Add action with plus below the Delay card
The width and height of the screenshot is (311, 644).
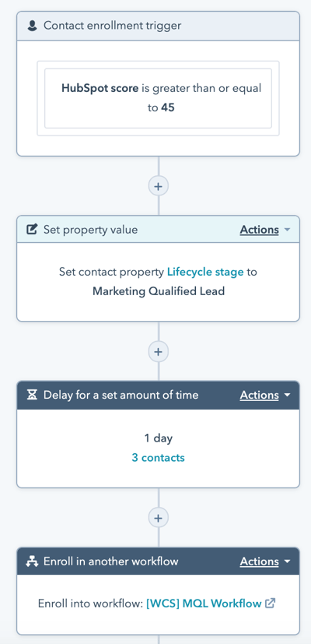(x=159, y=519)
